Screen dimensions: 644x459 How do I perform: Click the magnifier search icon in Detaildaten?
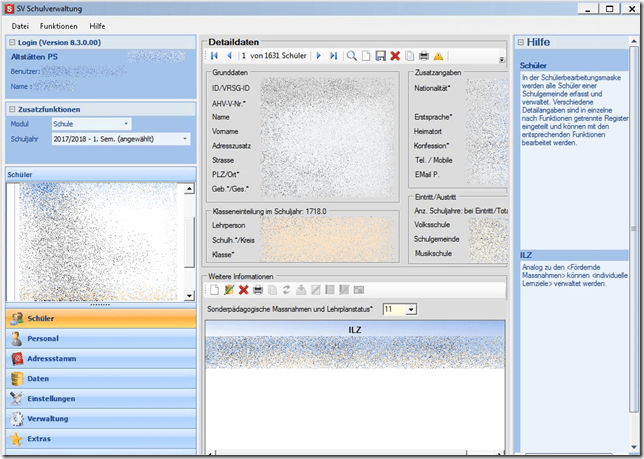[352, 56]
